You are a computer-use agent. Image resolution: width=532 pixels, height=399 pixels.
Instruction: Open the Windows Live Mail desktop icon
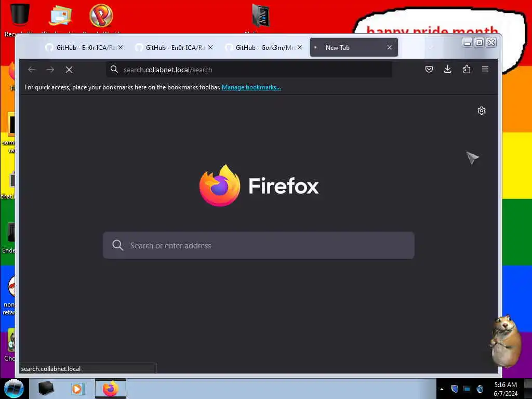coord(60,16)
